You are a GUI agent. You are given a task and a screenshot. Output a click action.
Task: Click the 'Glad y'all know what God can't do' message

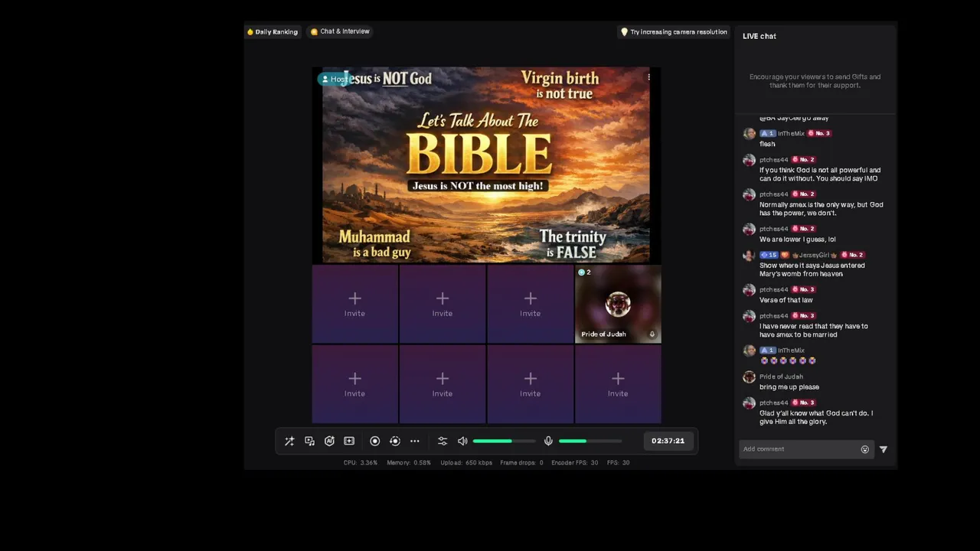click(816, 417)
